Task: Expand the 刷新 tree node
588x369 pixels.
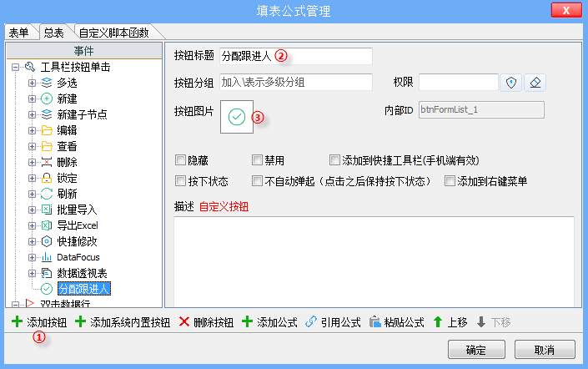Action: point(32,194)
